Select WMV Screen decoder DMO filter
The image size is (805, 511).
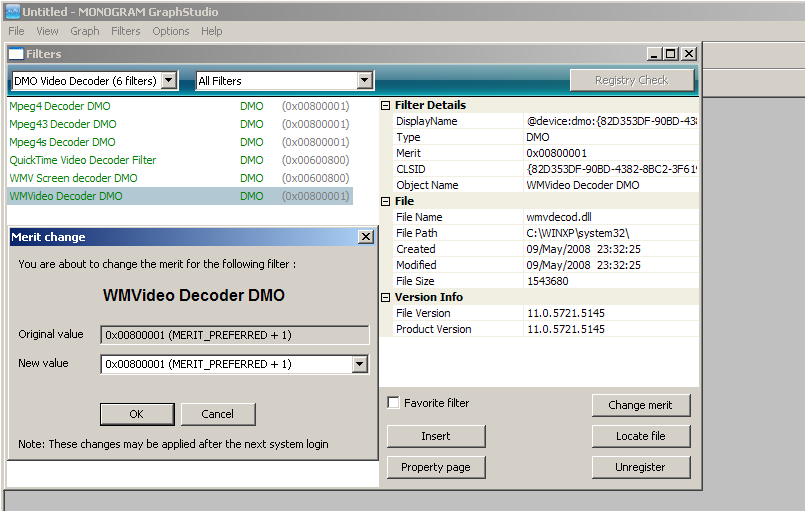[x=180, y=178]
